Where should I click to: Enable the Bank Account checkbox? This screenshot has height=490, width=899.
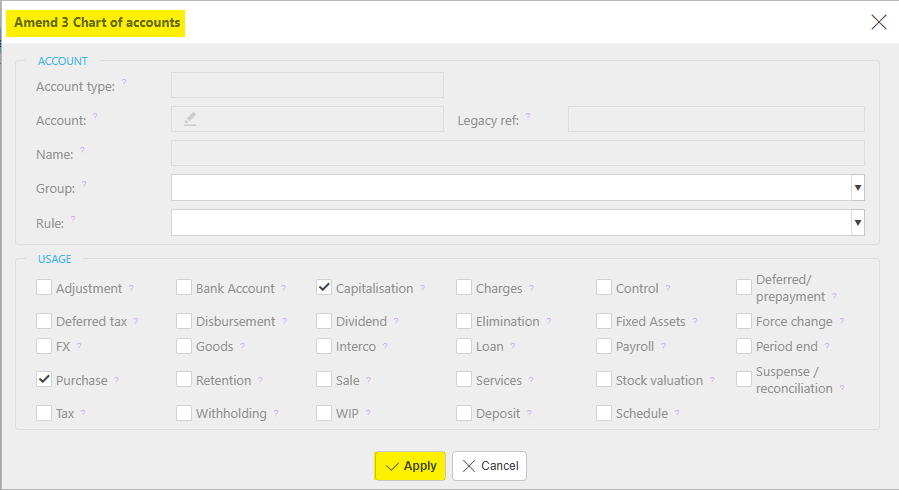(184, 287)
